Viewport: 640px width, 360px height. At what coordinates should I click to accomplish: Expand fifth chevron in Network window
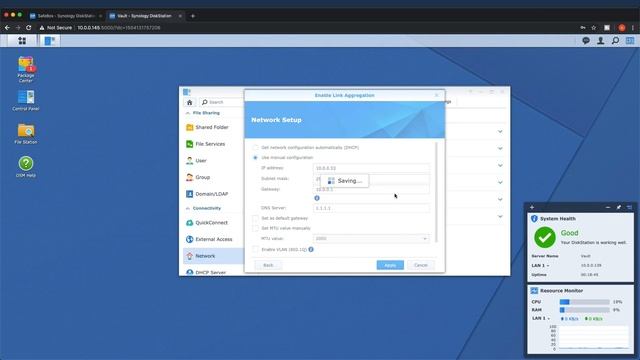[500, 200]
